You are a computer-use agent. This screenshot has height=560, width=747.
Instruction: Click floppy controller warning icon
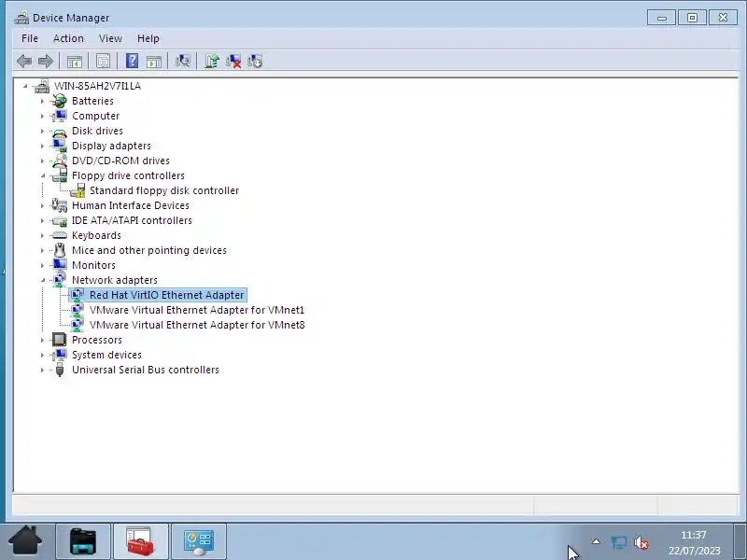(x=78, y=190)
